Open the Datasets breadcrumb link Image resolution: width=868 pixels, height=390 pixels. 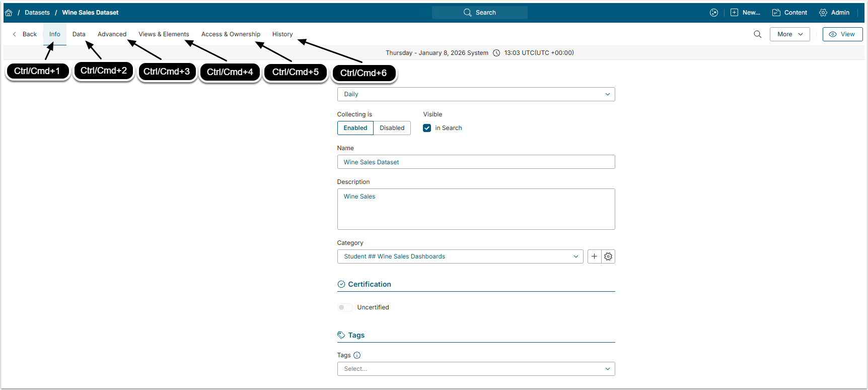37,13
